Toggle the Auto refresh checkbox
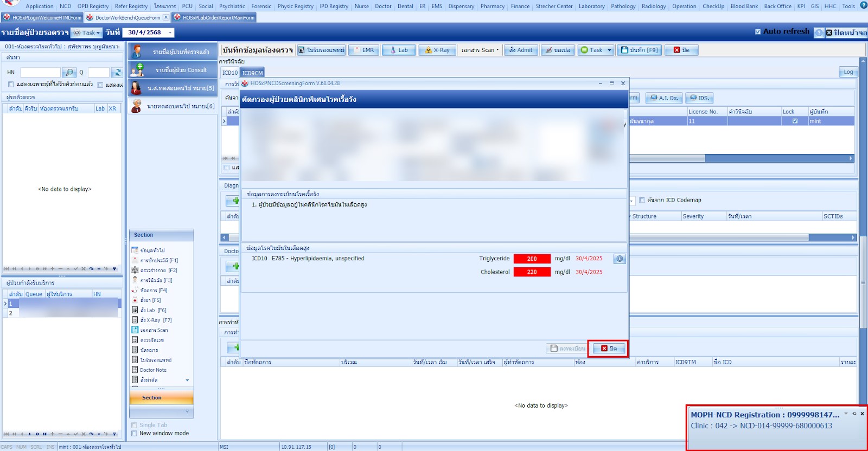The width and height of the screenshot is (868, 451). pyautogui.click(x=758, y=31)
